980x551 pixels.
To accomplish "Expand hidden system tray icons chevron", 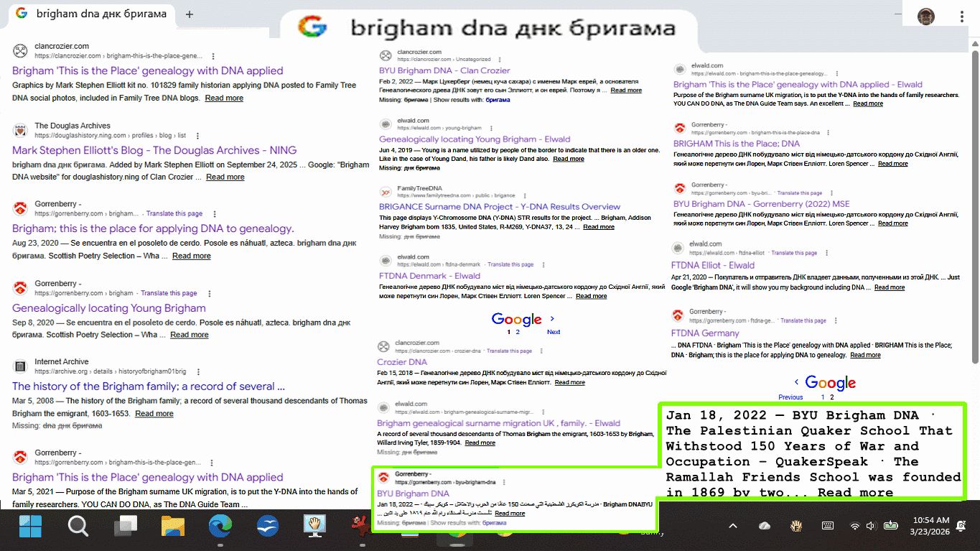I will click(x=733, y=526).
